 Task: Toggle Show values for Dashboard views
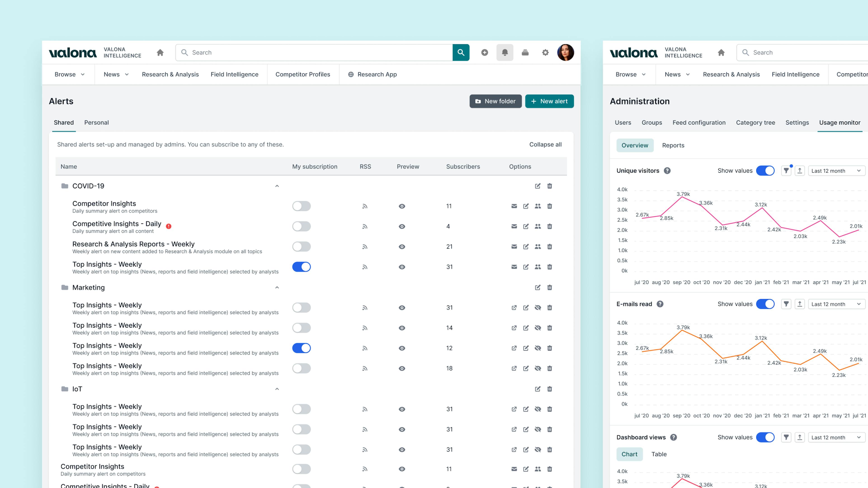(x=765, y=437)
